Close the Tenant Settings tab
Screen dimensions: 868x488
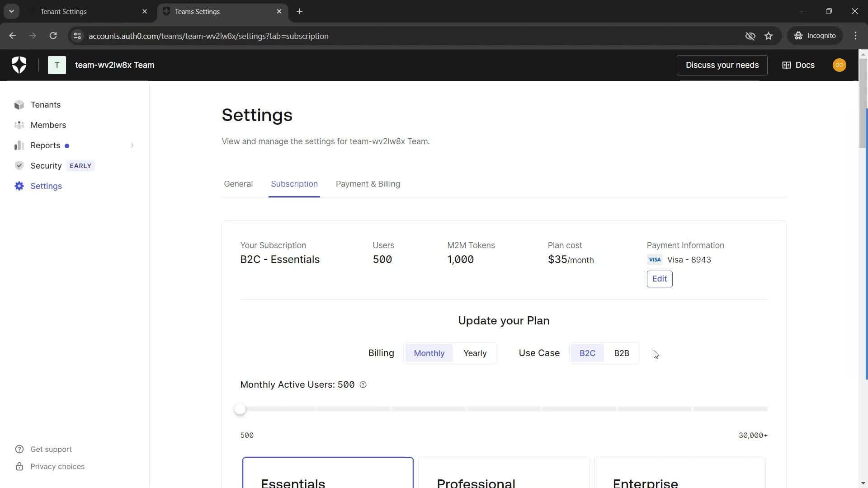click(145, 11)
